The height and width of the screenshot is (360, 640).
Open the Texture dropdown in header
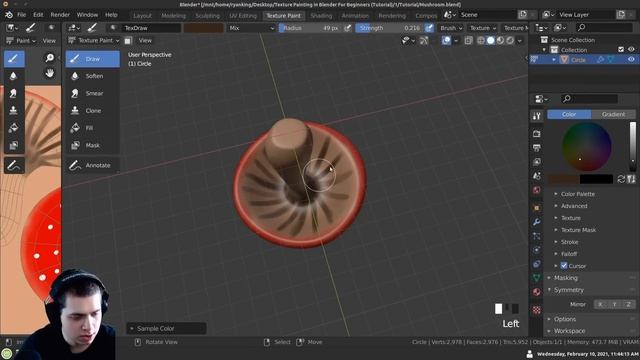tap(482, 28)
